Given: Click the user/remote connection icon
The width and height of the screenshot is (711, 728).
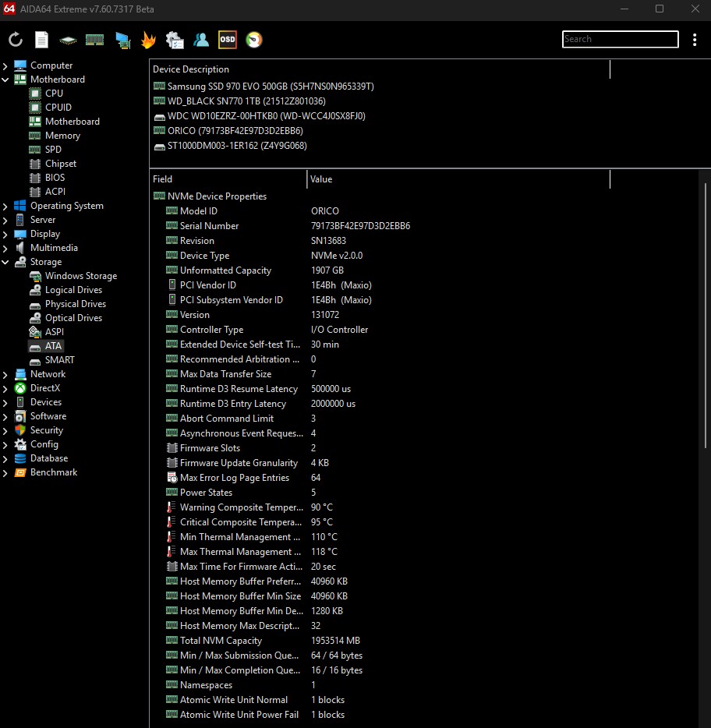Looking at the screenshot, I should pos(201,40).
